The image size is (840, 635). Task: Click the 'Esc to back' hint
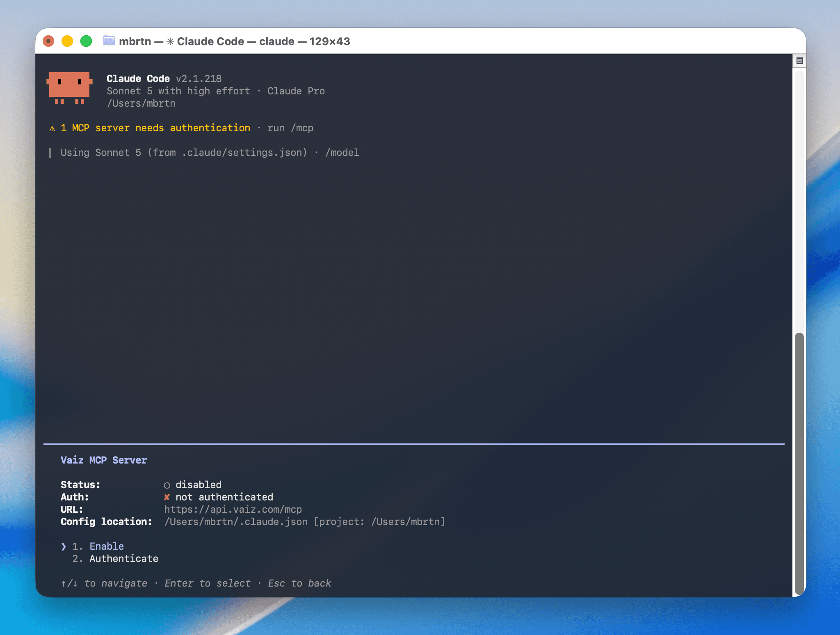(x=299, y=583)
